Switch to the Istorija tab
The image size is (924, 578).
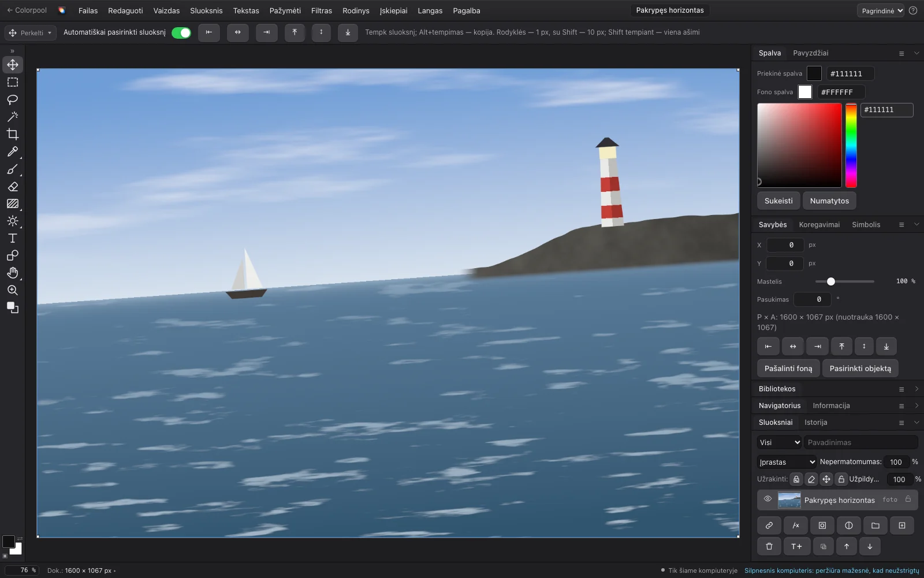816,423
